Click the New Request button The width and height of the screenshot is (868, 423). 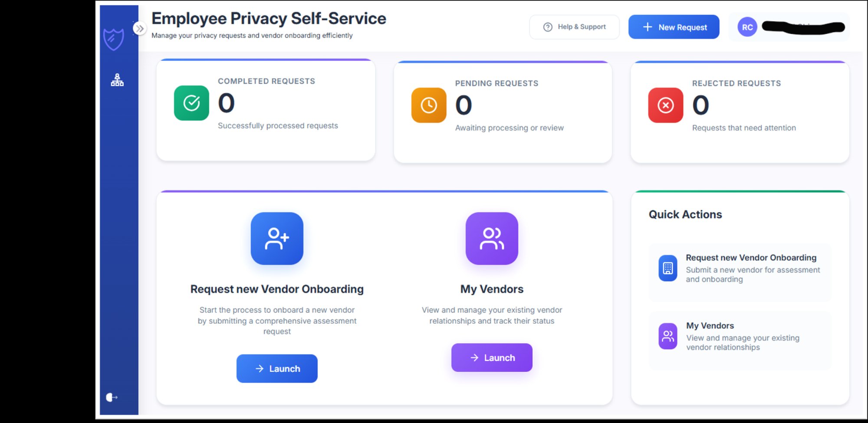tap(674, 26)
